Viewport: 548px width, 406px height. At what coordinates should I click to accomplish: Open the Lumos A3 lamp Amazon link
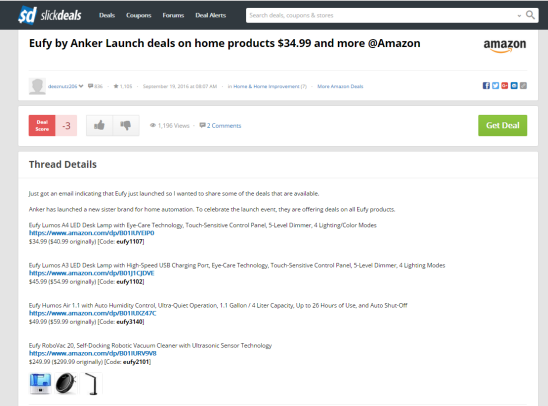pyautogui.click(x=92, y=273)
